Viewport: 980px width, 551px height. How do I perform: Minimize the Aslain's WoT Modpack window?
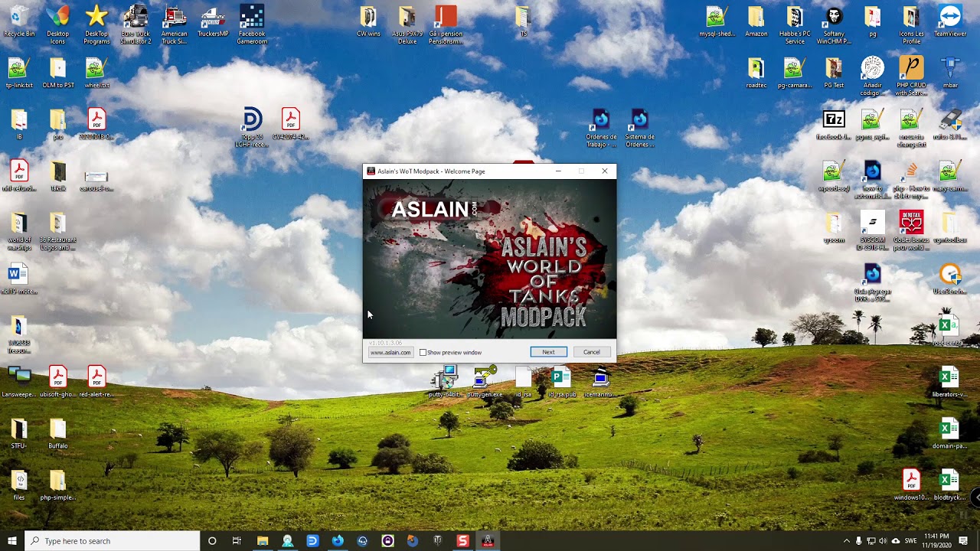click(x=558, y=171)
